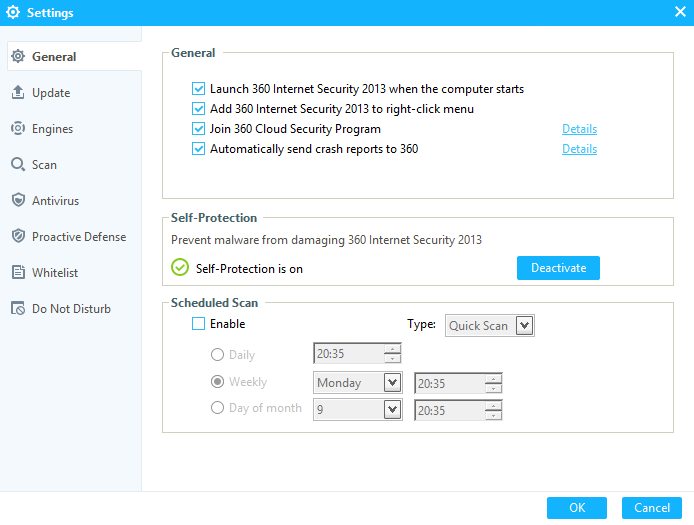Click the Weekly 20:35 time field
The width and height of the screenshot is (694, 525).
pyautogui.click(x=449, y=383)
